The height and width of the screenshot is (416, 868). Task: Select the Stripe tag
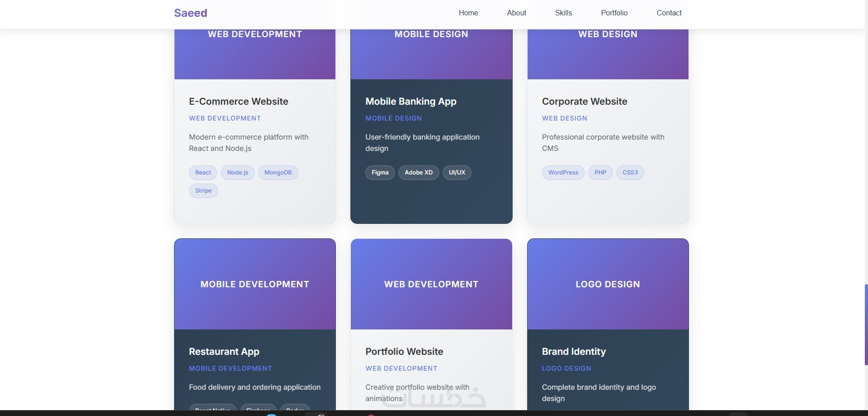(203, 191)
